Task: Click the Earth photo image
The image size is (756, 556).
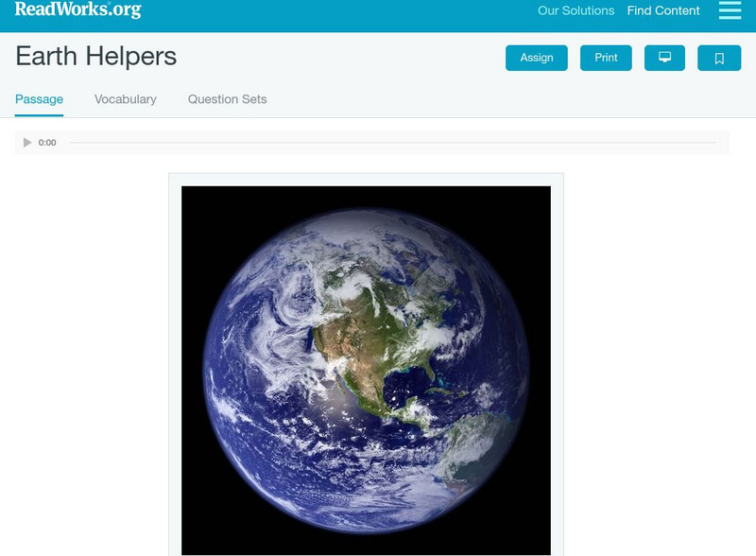Action: [x=366, y=370]
